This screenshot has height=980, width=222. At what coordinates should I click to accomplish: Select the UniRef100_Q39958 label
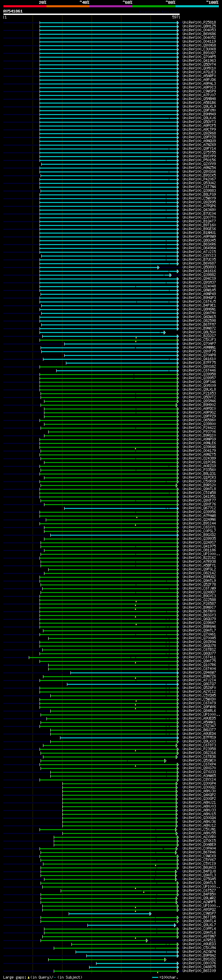click(x=199, y=374)
